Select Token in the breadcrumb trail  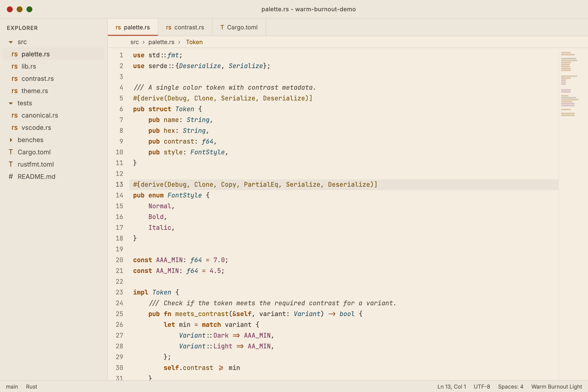coord(194,42)
